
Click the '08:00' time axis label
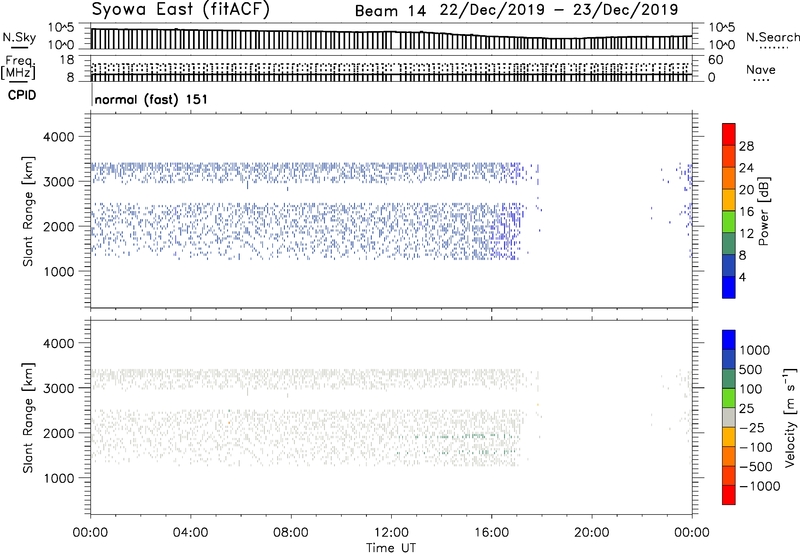(291, 533)
